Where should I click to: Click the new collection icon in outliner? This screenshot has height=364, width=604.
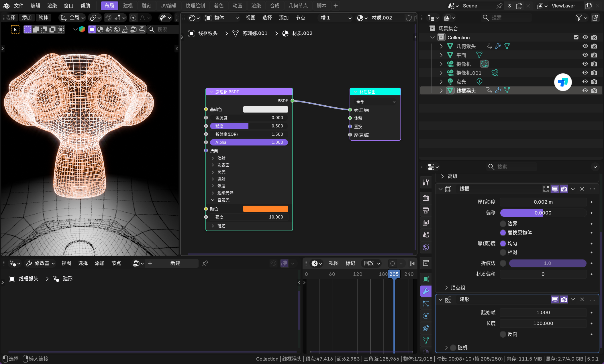pyautogui.click(x=595, y=18)
